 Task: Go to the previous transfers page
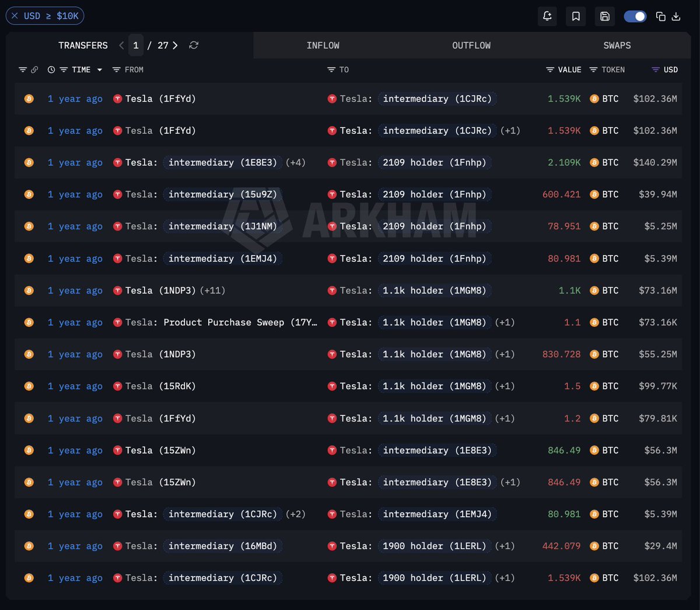click(121, 45)
